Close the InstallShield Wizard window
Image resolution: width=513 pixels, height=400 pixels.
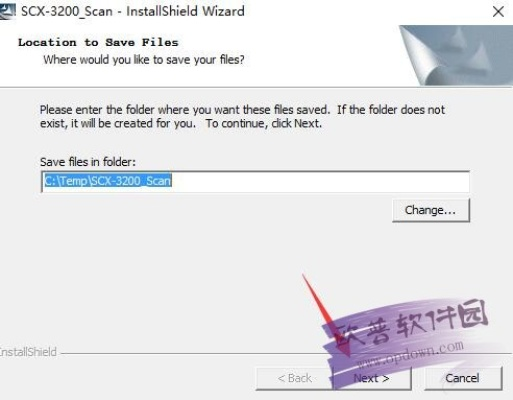[498, 12]
